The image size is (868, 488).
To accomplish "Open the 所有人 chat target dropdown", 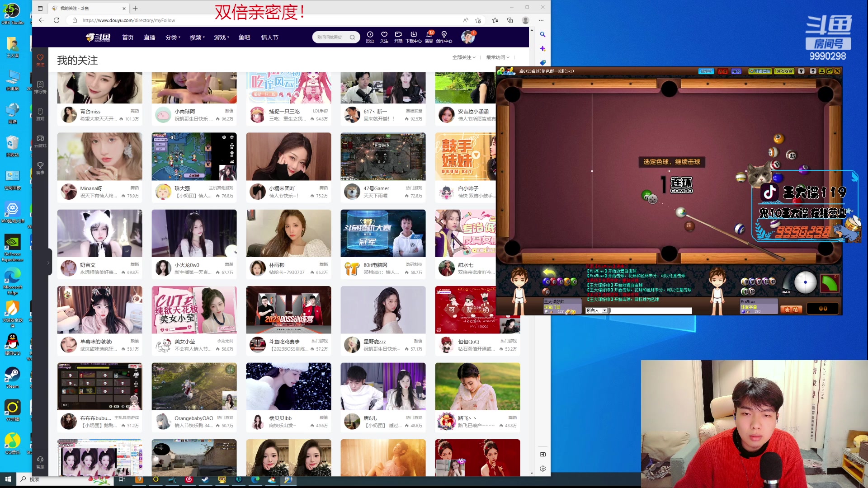I will click(x=596, y=310).
